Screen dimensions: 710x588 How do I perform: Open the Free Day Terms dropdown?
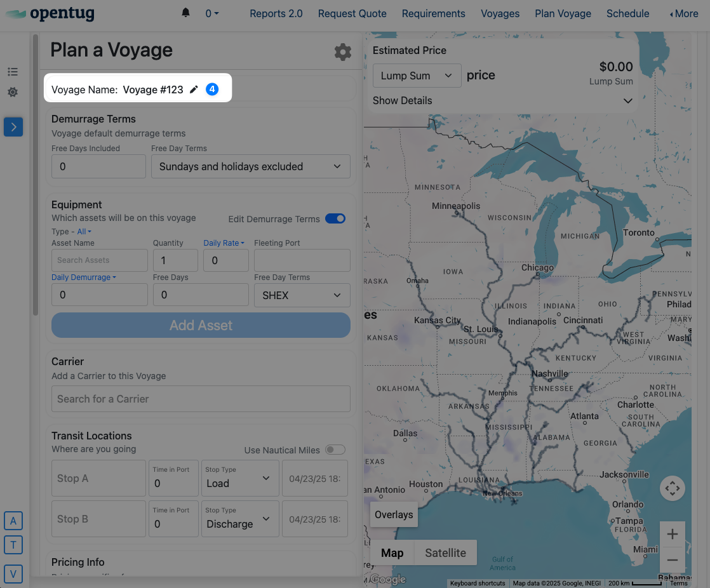pyautogui.click(x=250, y=166)
